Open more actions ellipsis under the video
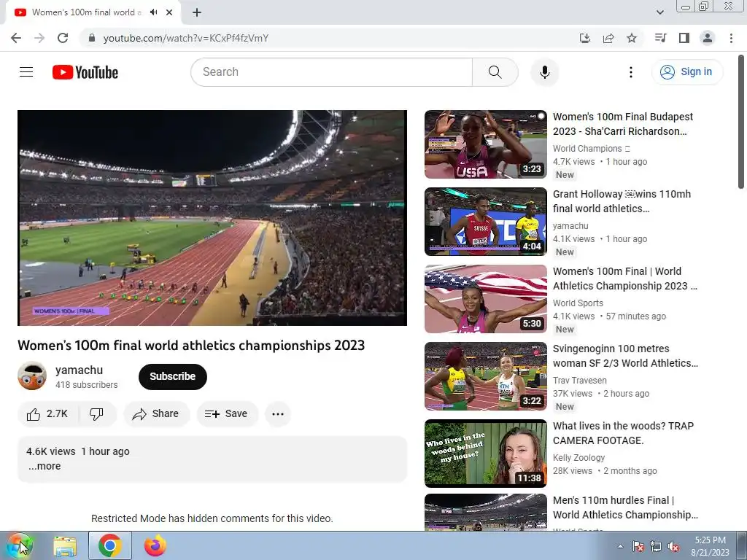This screenshot has width=747, height=560. coord(278,414)
